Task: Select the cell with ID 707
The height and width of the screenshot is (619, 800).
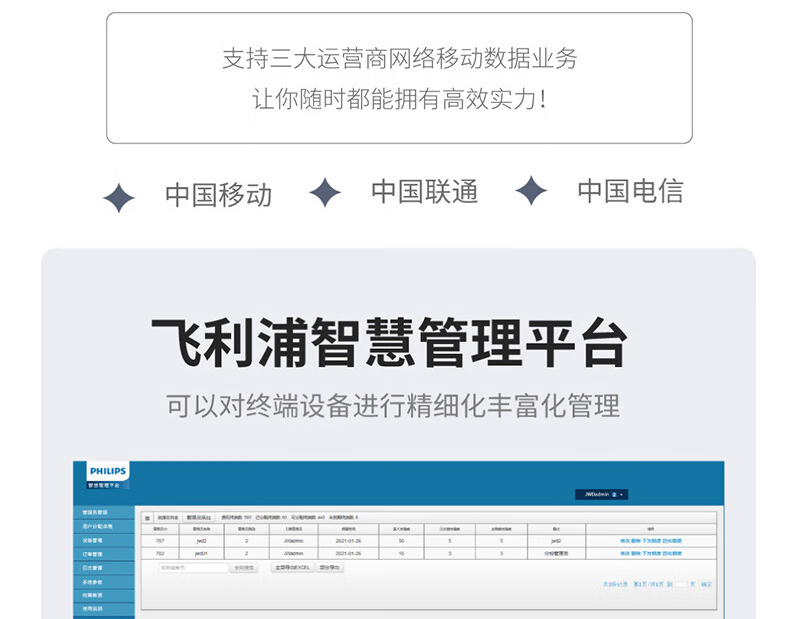Action: pos(160,540)
